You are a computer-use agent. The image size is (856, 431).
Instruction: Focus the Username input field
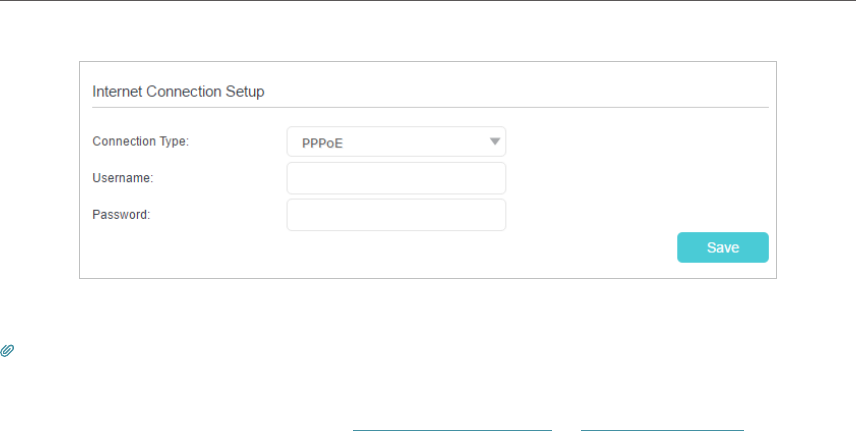pos(396,178)
